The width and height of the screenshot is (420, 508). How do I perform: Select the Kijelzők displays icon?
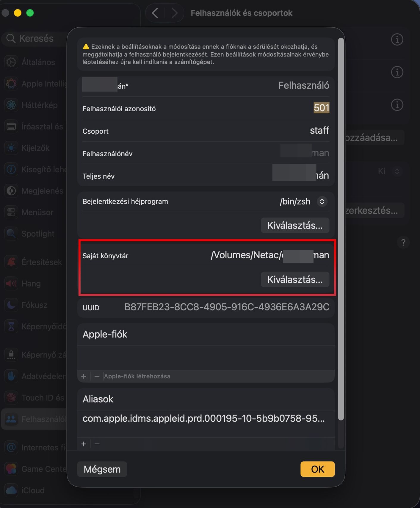point(11,148)
